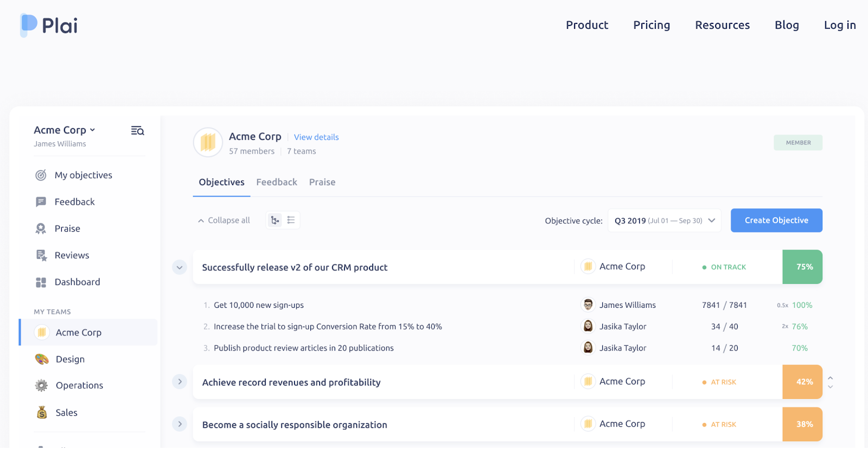Open the Acme Corp workspace dropdown

pyautogui.click(x=65, y=130)
